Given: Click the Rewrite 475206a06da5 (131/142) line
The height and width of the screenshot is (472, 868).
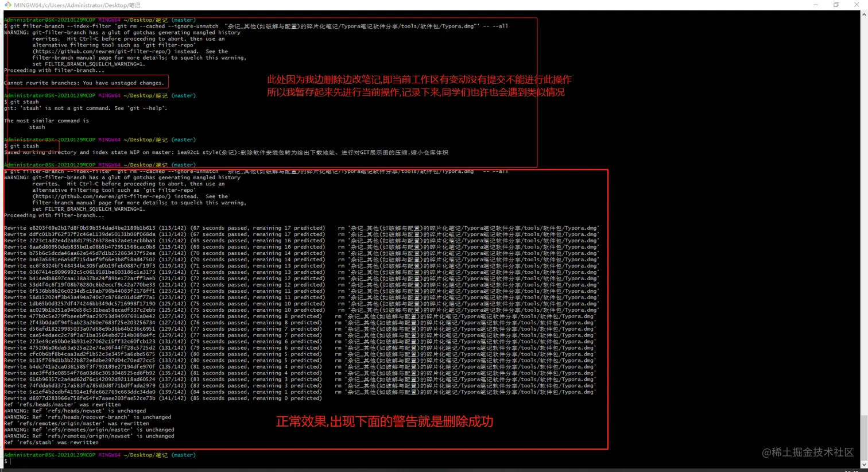Looking at the screenshot, I should click(x=300, y=348).
